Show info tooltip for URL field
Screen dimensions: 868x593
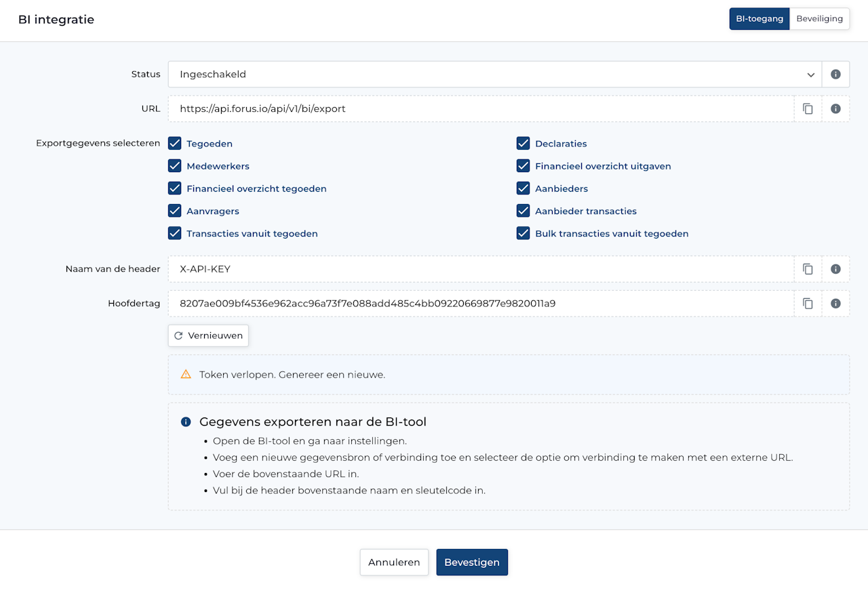pos(835,108)
